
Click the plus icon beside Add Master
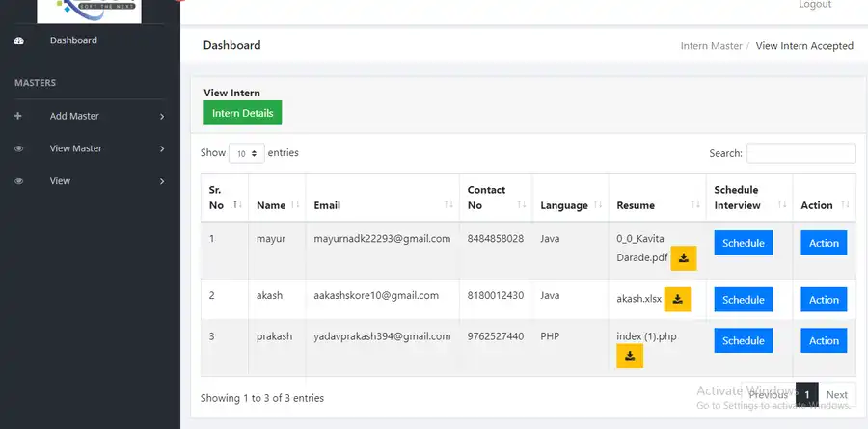tap(18, 116)
